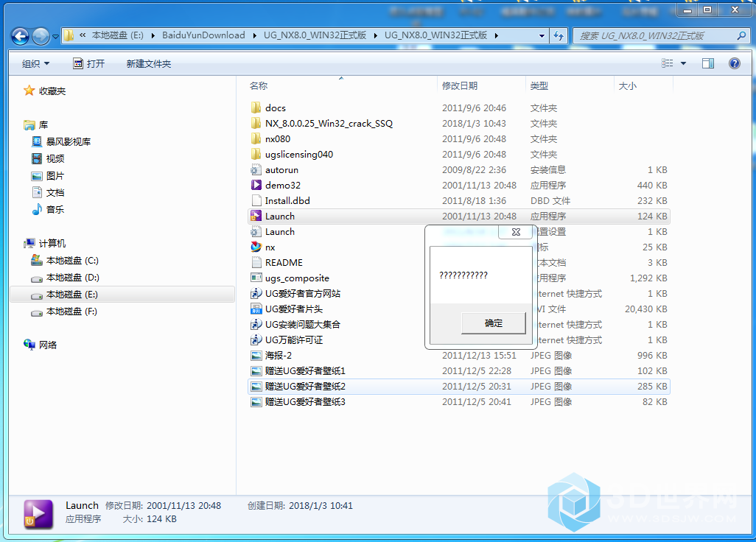The image size is (756, 542).
Task: Click the magnifier search icon
Action: click(742, 35)
